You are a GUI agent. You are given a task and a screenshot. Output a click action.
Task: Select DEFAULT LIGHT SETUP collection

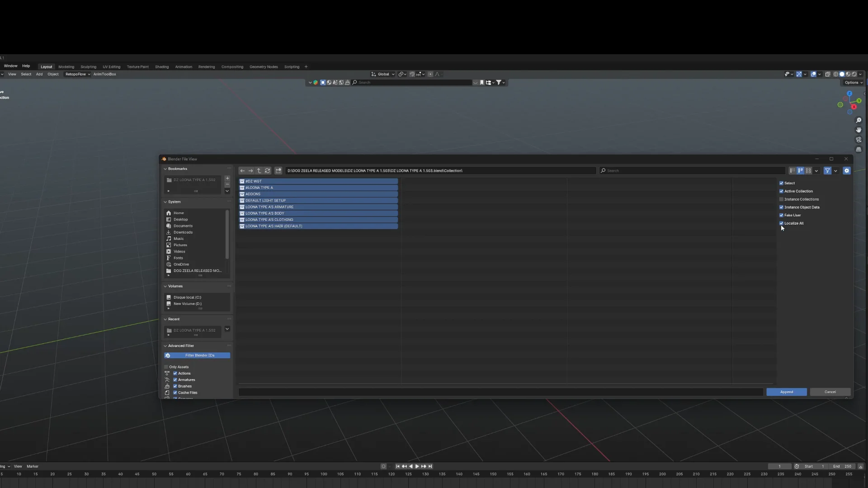click(318, 201)
